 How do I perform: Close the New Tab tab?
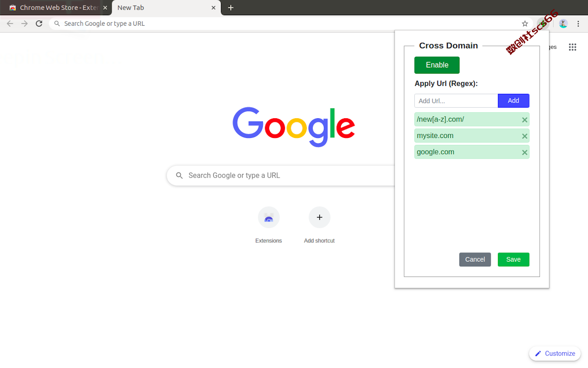click(214, 8)
